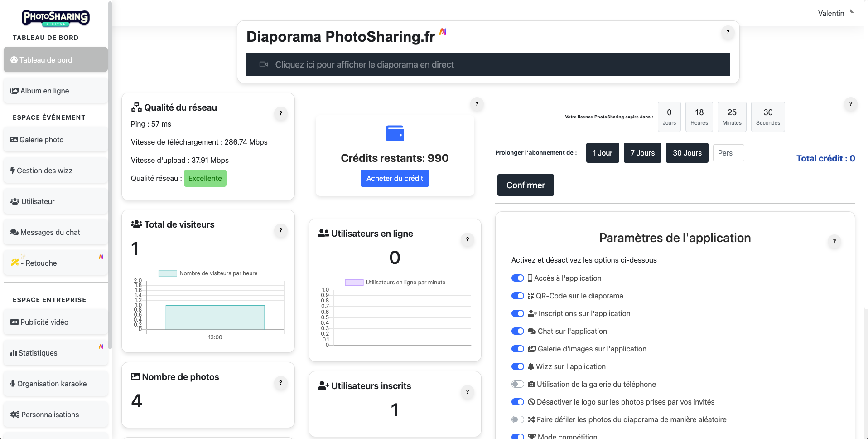Select 1 Jour subscription extension
The image size is (868, 439).
[x=603, y=153]
